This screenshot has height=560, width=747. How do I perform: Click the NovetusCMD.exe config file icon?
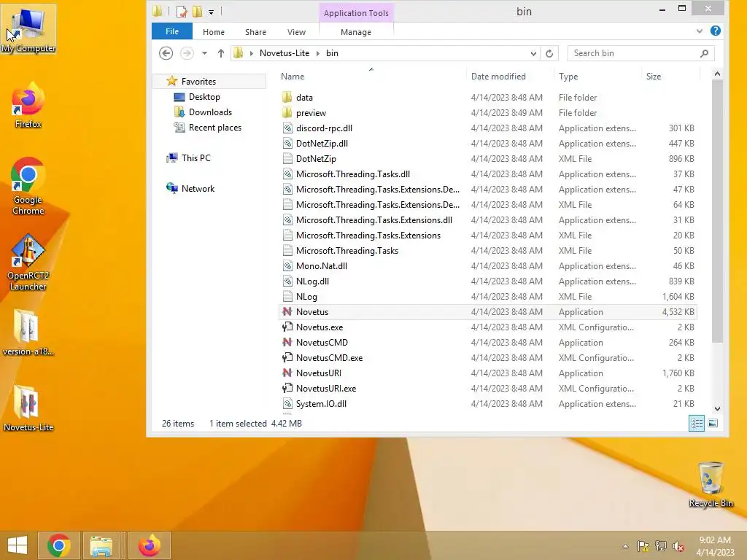(287, 357)
